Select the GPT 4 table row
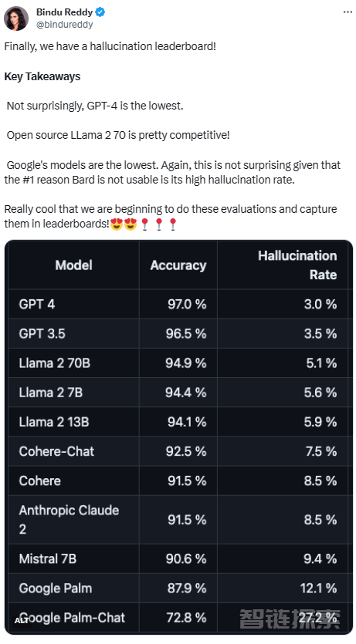The image size is (356, 644). tap(178, 304)
